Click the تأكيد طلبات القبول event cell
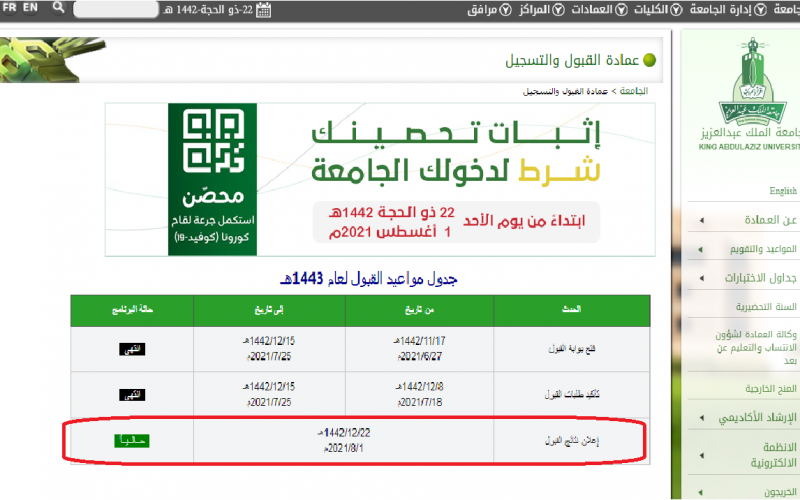The image size is (800, 500). [571, 394]
